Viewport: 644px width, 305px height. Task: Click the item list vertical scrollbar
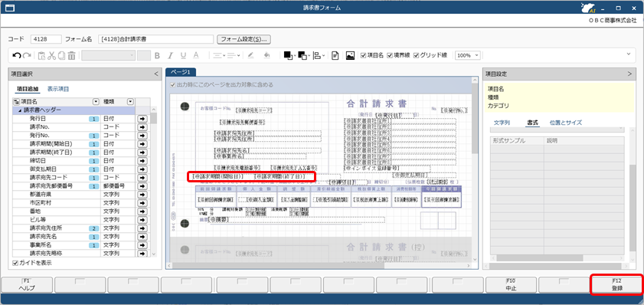pos(154,182)
